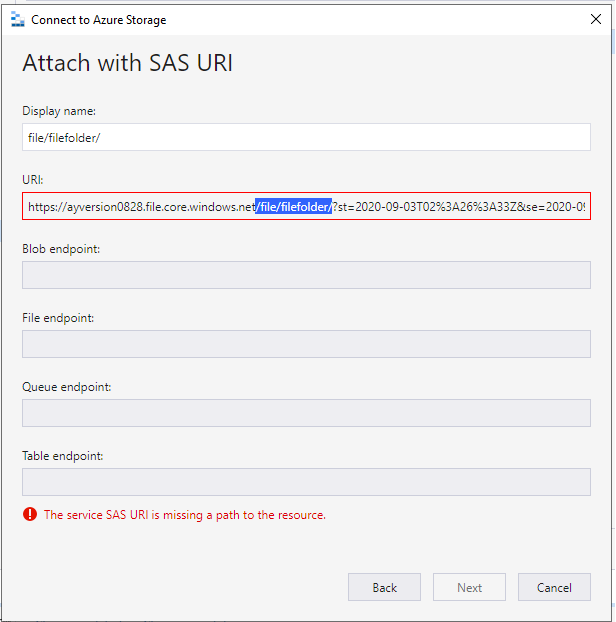Click the 'Queue endpoint:' label
This screenshot has height=622, width=616.
point(67,387)
